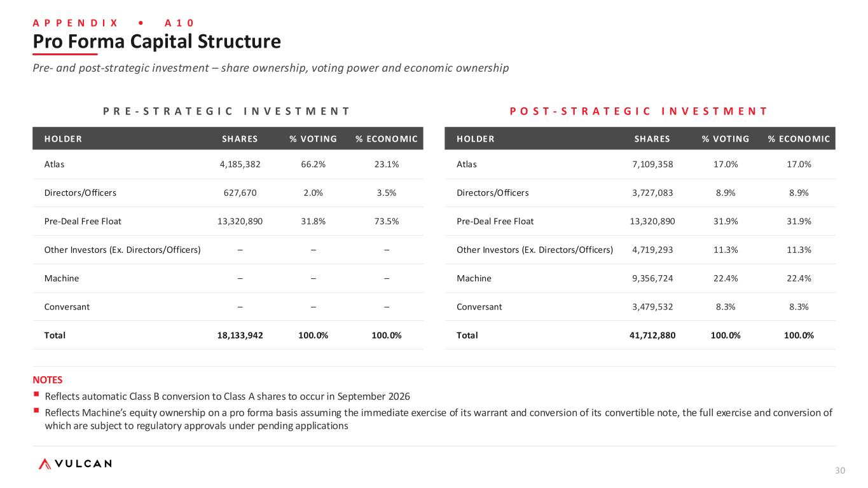Select Atlas shares value 4,185,382

click(x=240, y=164)
